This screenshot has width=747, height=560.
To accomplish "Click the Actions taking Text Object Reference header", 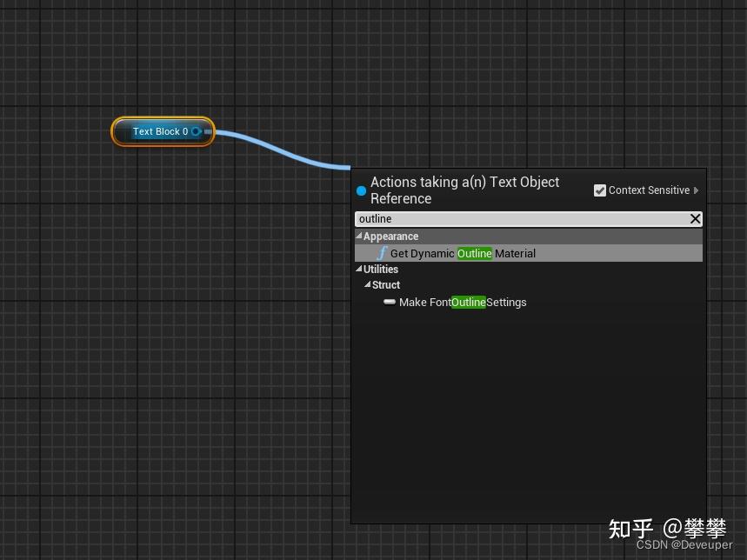I will pos(464,190).
